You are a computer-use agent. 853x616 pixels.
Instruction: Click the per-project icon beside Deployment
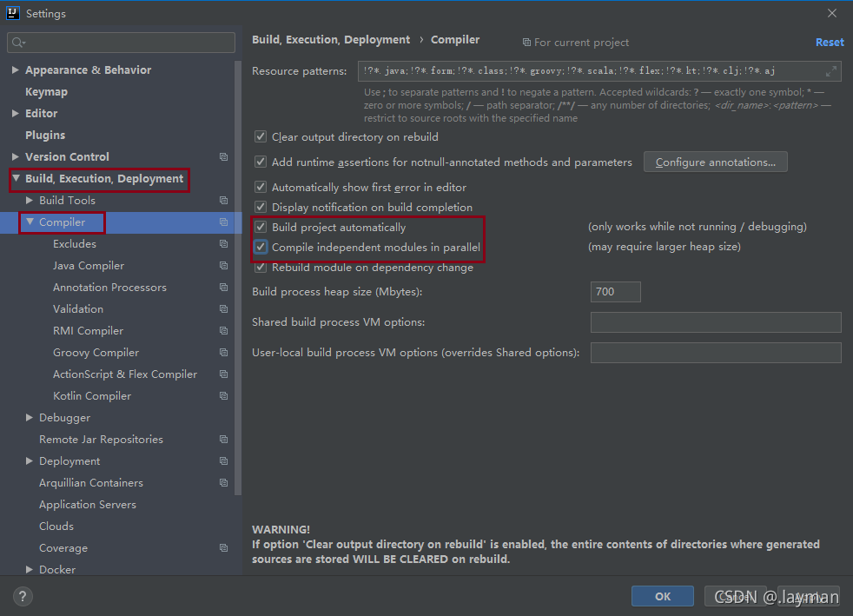tap(223, 460)
